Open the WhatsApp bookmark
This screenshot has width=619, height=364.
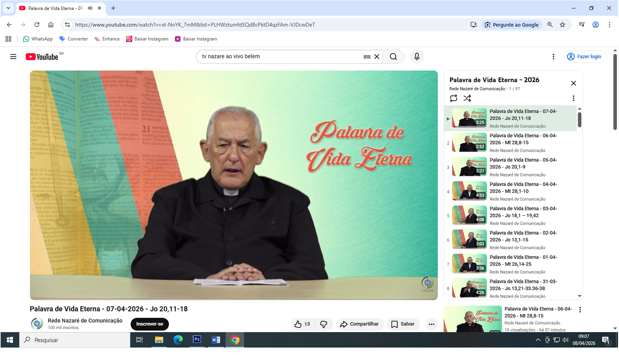click(x=38, y=39)
